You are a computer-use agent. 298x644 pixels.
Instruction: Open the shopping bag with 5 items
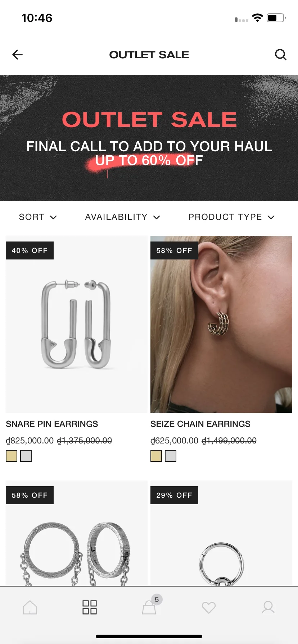tap(149, 607)
